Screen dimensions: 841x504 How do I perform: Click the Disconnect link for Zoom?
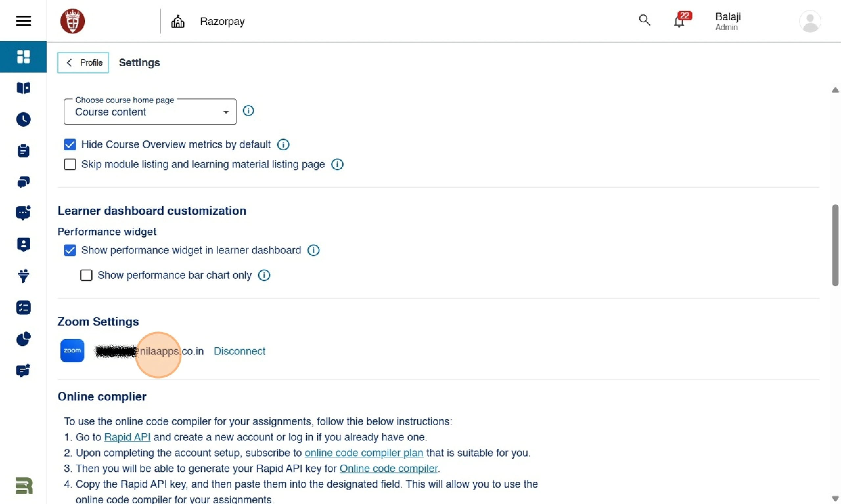click(239, 351)
